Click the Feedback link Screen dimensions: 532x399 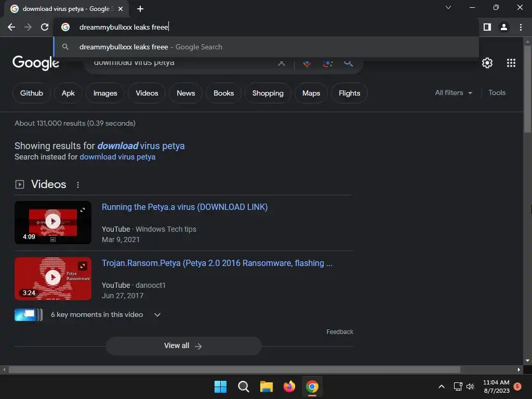(340, 332)
